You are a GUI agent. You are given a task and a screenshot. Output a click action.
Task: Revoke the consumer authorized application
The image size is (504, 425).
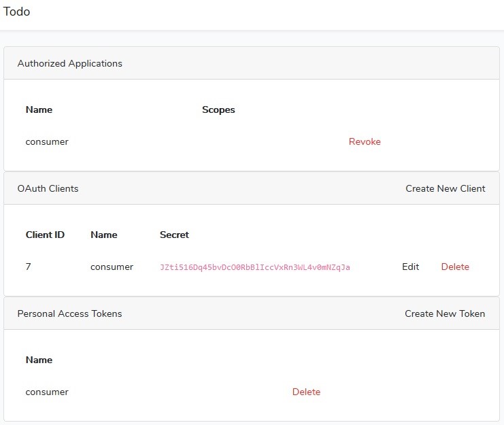[365, 141]
